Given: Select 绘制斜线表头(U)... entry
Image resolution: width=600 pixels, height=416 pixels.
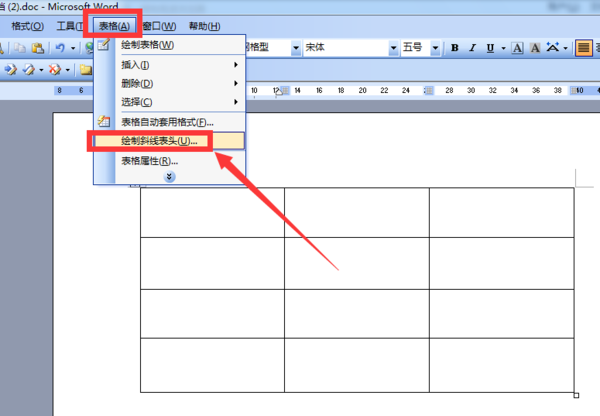Looking at the screenshot, I should [170, 141].
